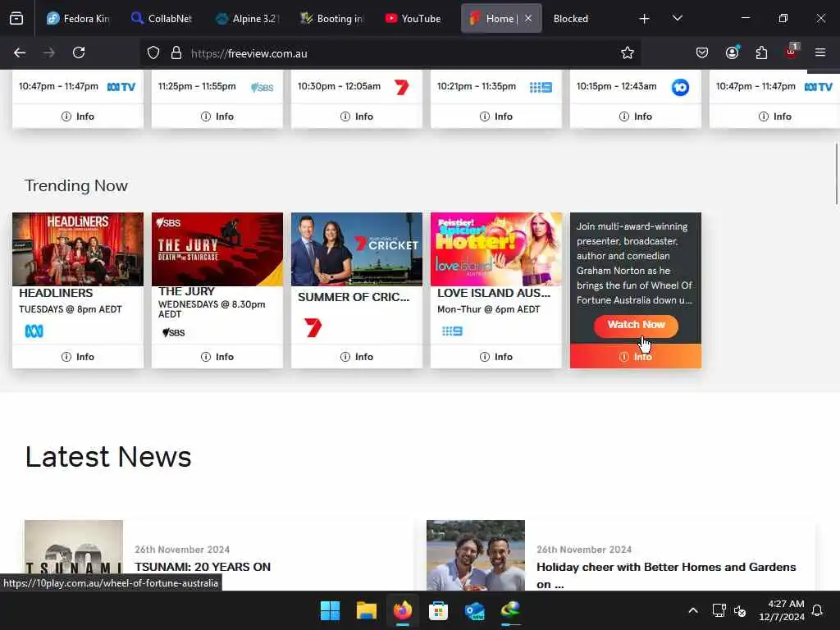
Task: Switch to Fedora Kinoite tab
Action: 78,19
